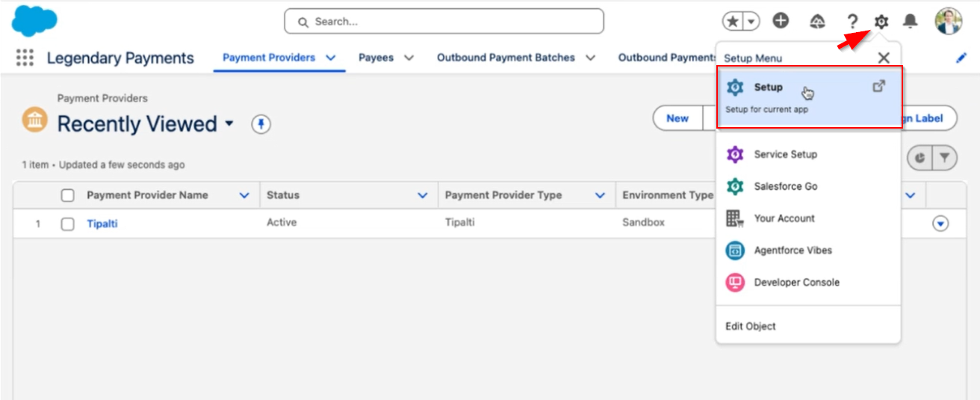Open the Global Actions plus icon
The image size is (980, 400).
pos(781,21)
